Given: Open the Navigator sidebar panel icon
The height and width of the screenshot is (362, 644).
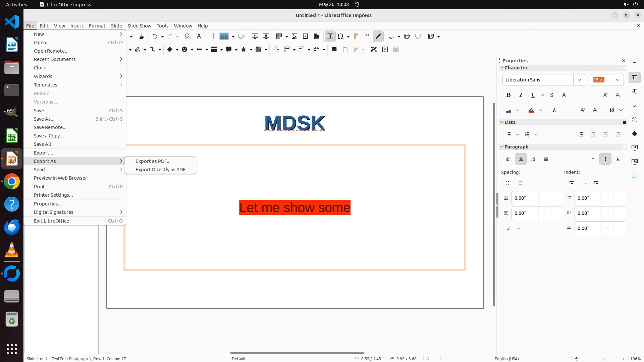Looking at the screenshot, I should [x=634, y=120].
